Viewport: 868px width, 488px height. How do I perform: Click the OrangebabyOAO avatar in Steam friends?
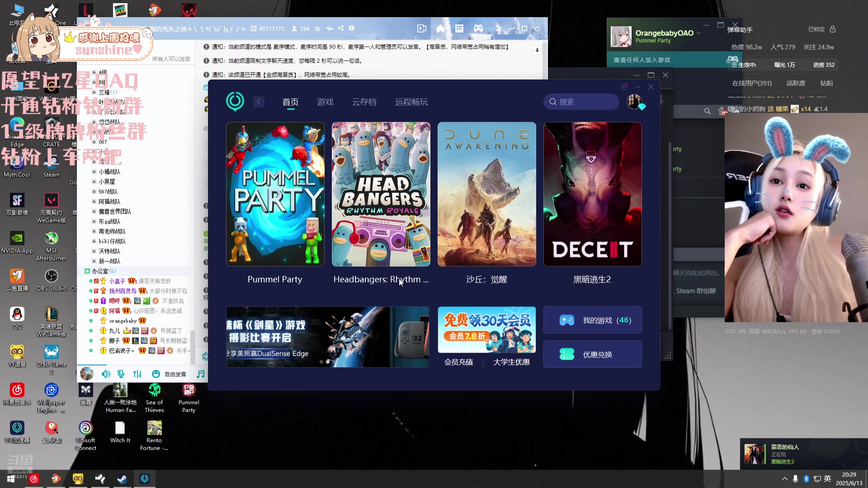621,36
